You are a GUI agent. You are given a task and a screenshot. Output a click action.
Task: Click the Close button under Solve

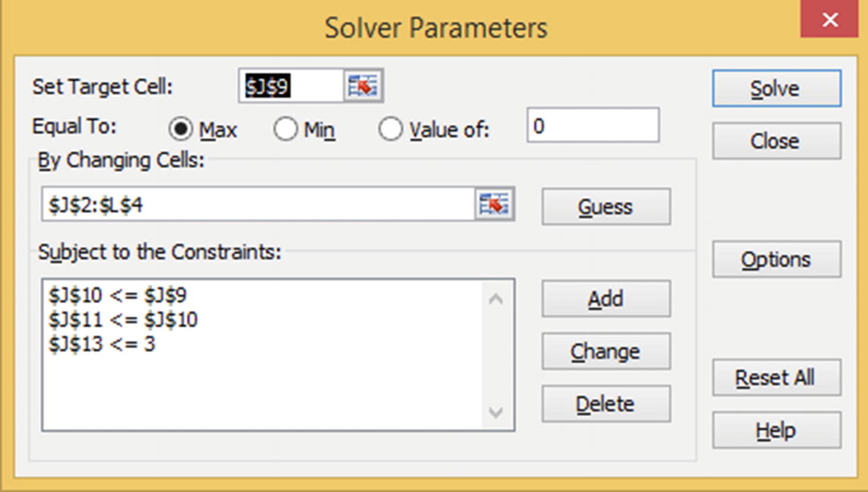tap(776, 141)
